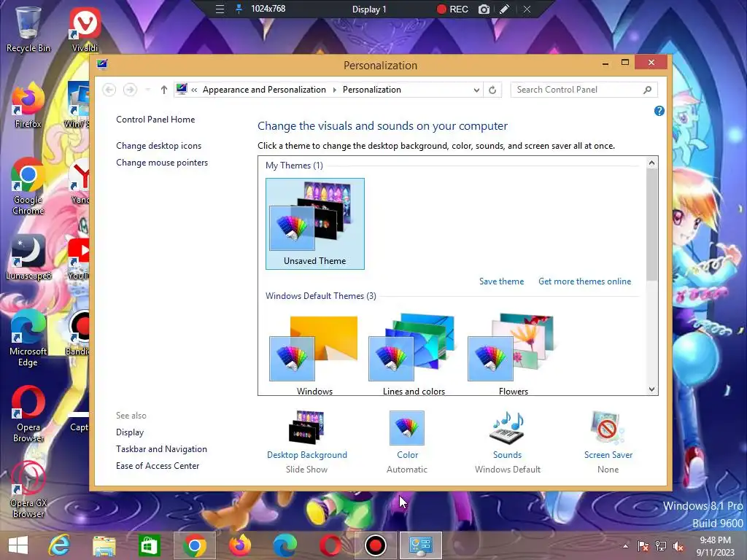Click the Back navigation arrow
Image resolution: width=747 pixels, height=560 pixels.
[109, 90]
